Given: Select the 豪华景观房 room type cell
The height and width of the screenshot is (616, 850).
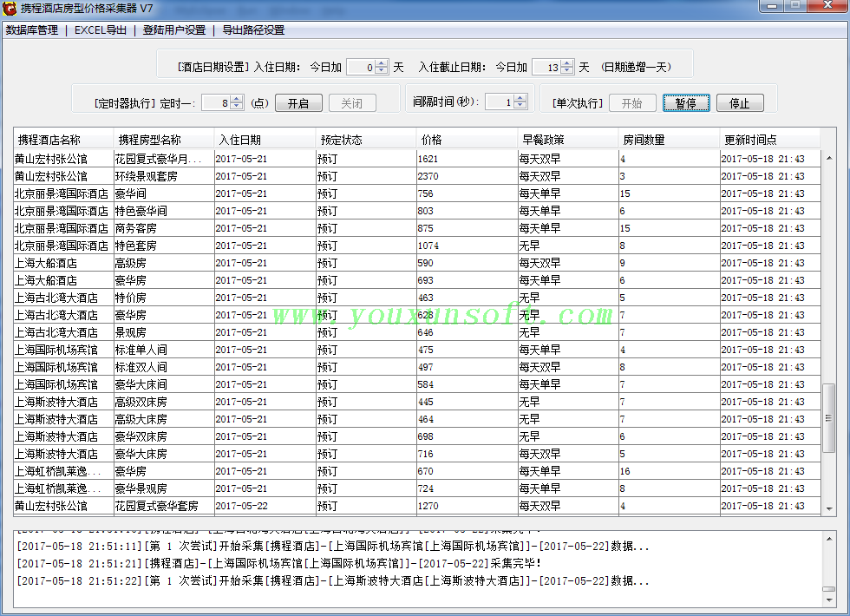Looking at the screenshot, I should coord(164,488).
